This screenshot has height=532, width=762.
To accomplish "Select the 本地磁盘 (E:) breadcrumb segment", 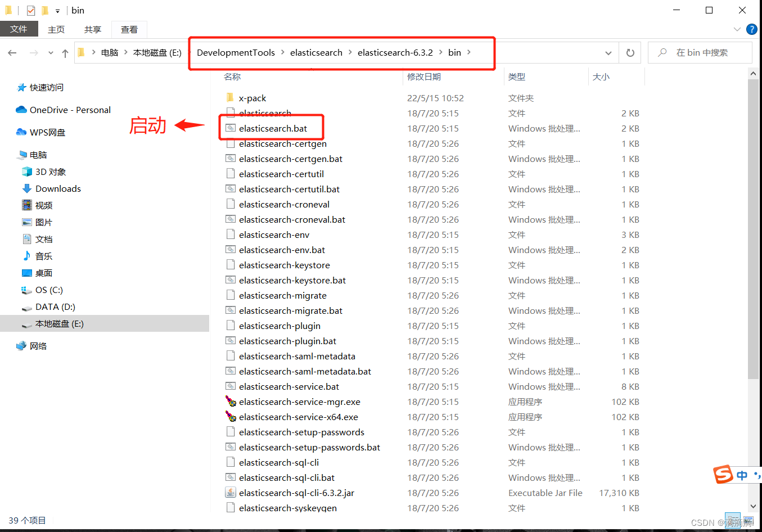I will pos(157,53).
